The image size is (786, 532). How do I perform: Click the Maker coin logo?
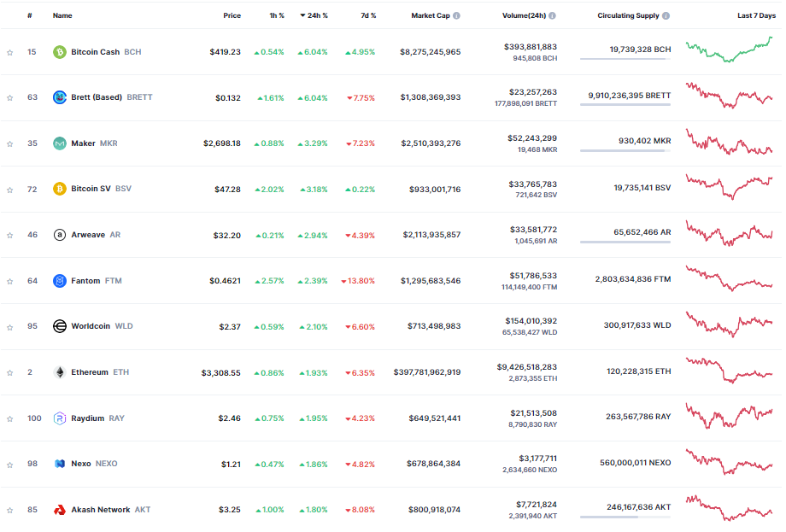(x=60, y=143)
